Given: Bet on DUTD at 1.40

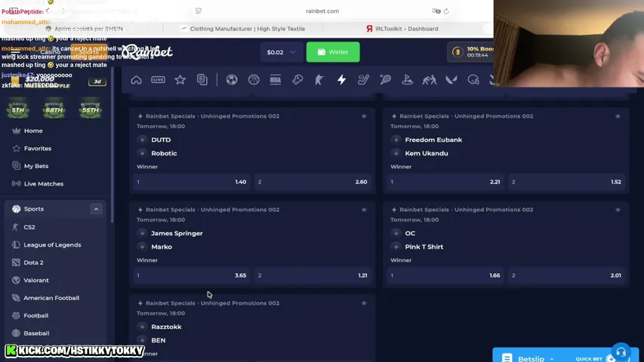Looking at the screenshot, I should [x=192, y=182].
